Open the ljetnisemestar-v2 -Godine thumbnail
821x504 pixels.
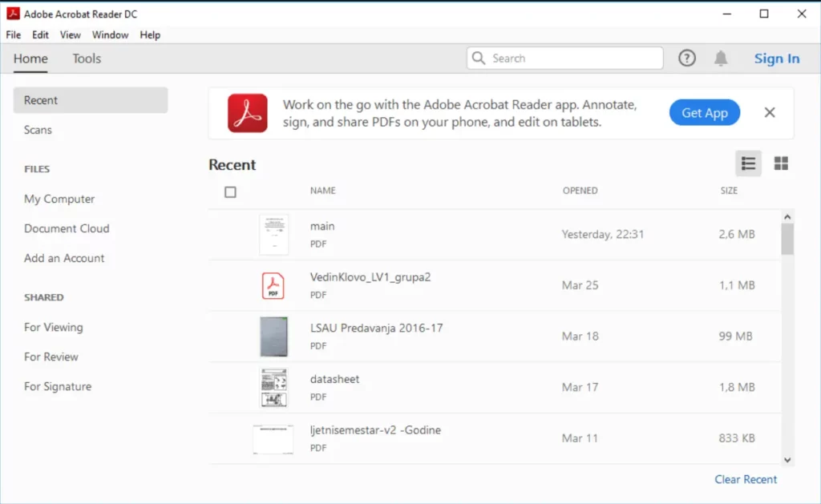click(x=273, y=437)
